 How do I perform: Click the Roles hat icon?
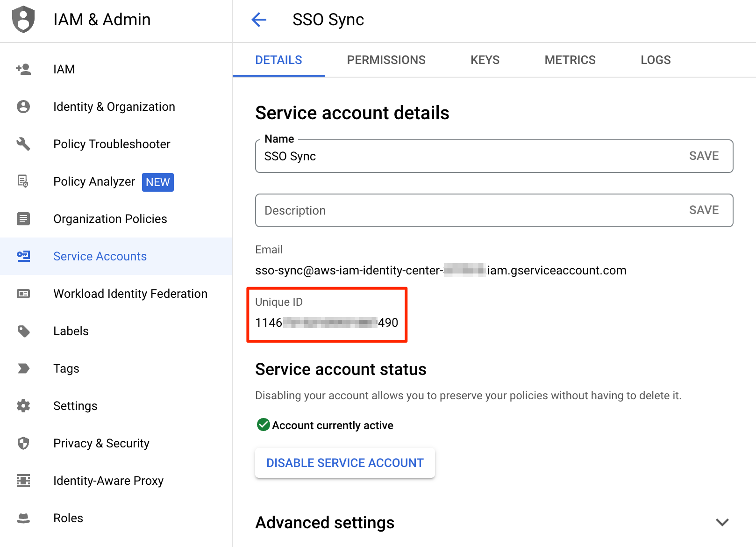click(x=23, y=518)
